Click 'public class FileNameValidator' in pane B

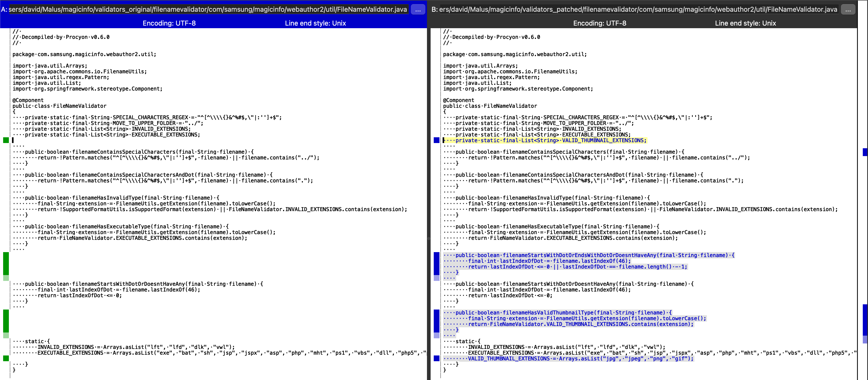tap(490, 106)
